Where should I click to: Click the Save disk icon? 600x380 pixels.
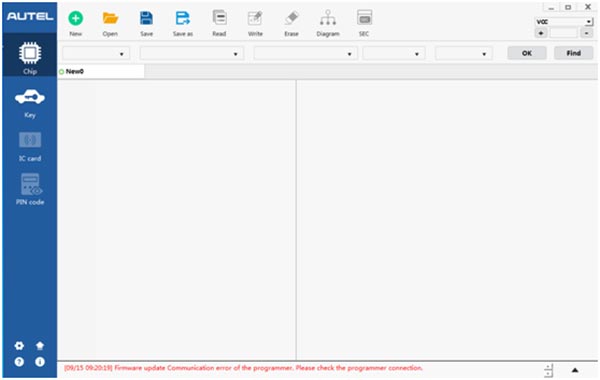pyautogui.click(x=146, y=18)
